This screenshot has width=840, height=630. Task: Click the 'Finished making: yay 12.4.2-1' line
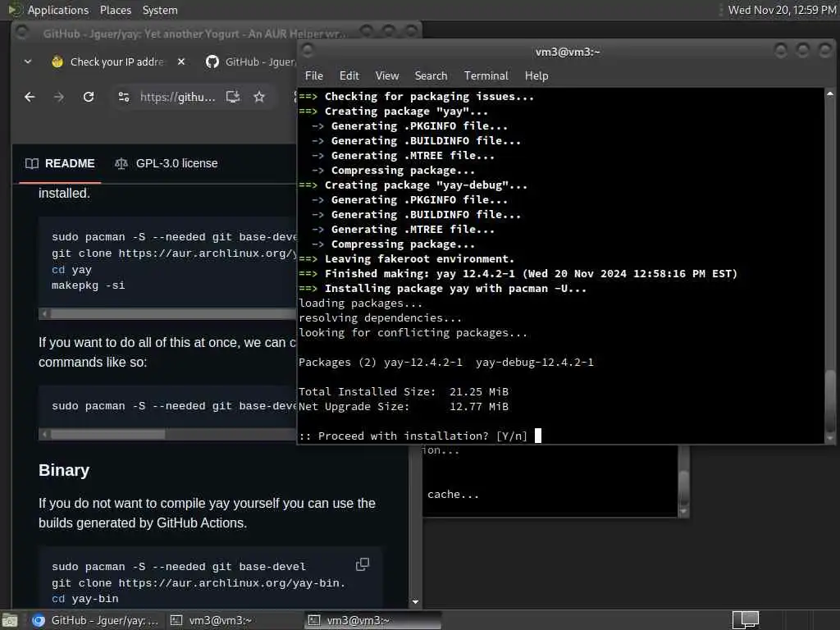coord(518,274)
